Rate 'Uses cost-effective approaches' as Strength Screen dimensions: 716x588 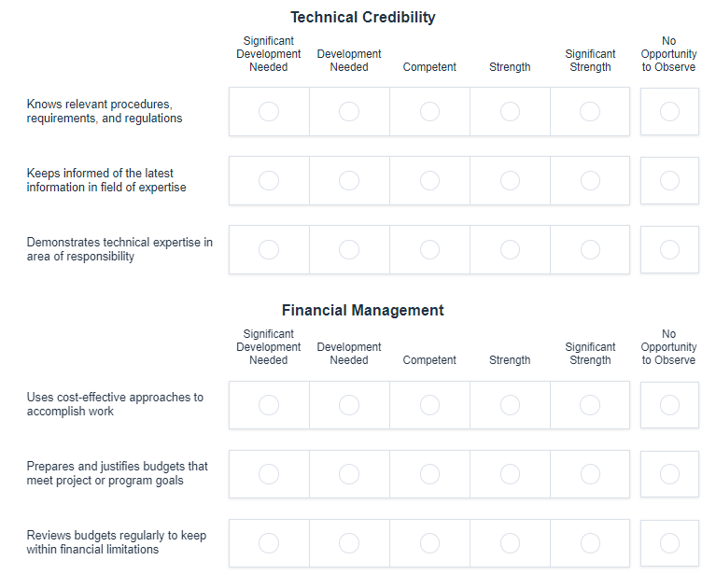(510, 405)
